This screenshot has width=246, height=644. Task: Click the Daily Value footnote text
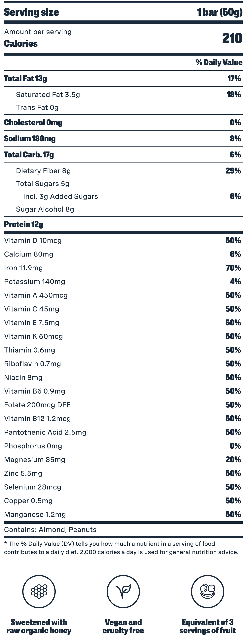click(x=121, y=548)
